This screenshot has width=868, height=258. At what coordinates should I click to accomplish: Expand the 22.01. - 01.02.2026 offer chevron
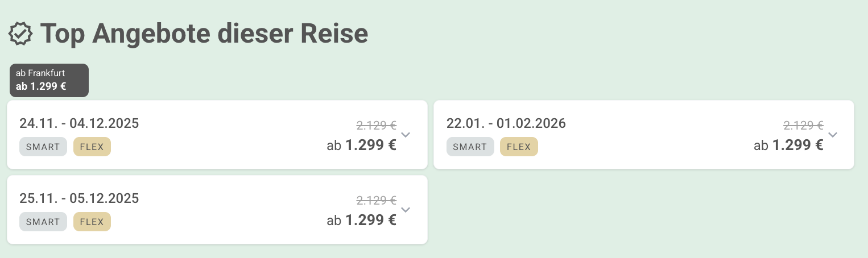(x=833, y=135)
